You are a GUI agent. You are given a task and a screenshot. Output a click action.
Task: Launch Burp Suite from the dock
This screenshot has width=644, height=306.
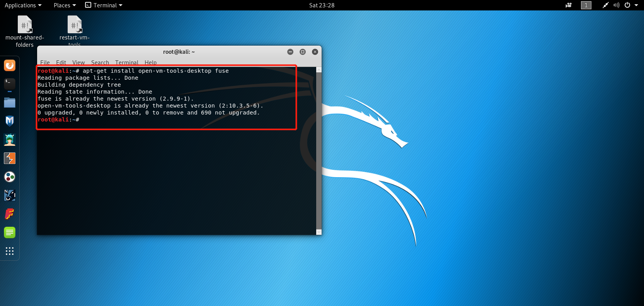click(10, 158)
